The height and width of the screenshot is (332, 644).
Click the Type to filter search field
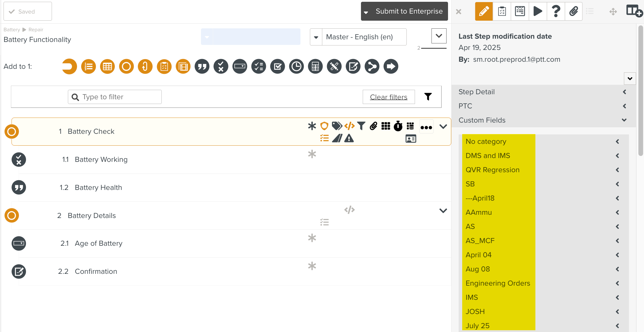click(118, 97)
